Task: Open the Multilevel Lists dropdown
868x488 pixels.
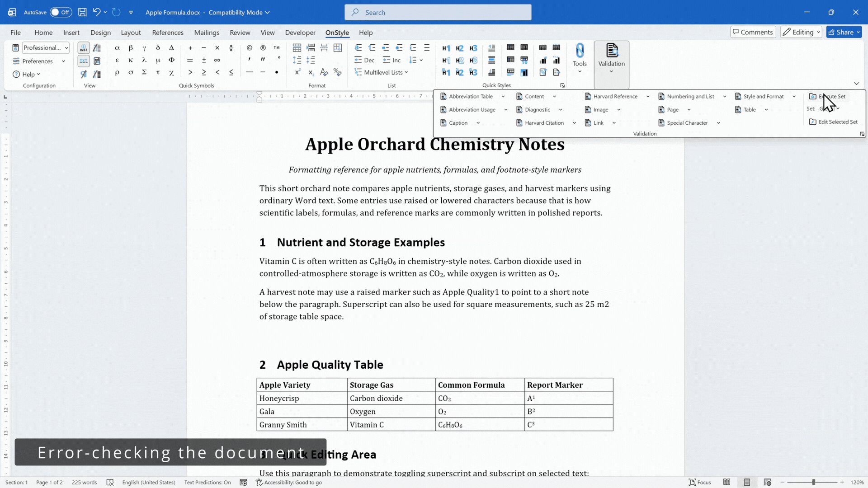Action: [382, 72]
